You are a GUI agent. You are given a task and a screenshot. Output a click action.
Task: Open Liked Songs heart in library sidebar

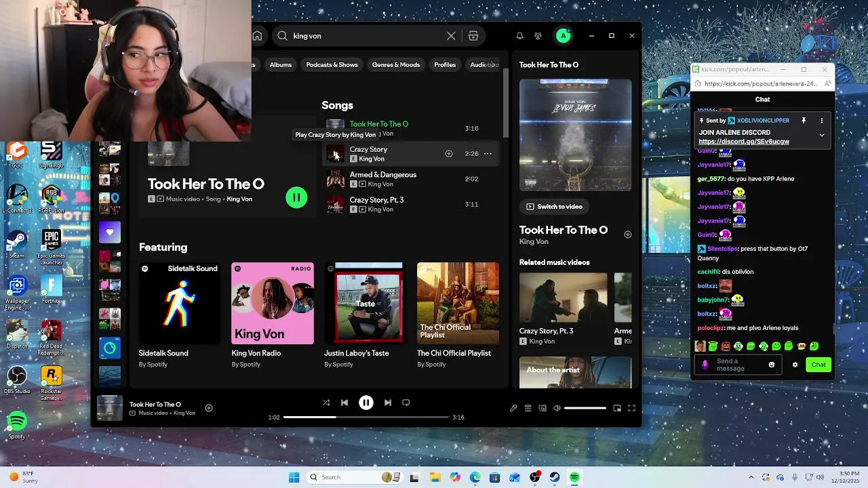110,232
